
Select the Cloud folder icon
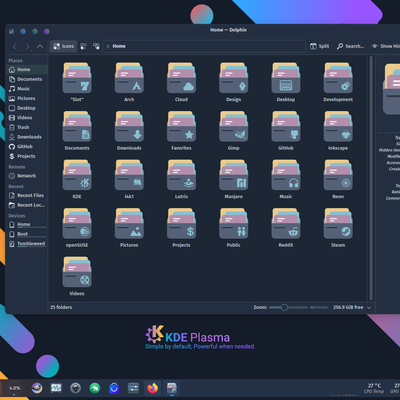[181, 78]
